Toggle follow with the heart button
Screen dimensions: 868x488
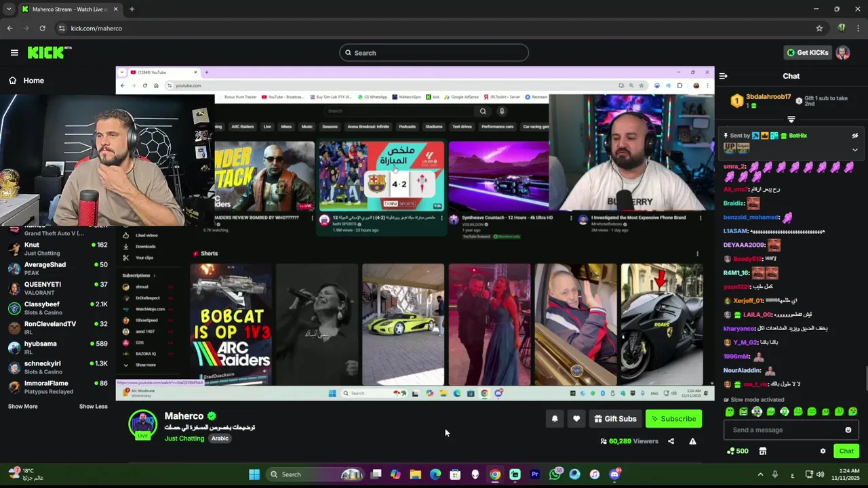[576, 419]
